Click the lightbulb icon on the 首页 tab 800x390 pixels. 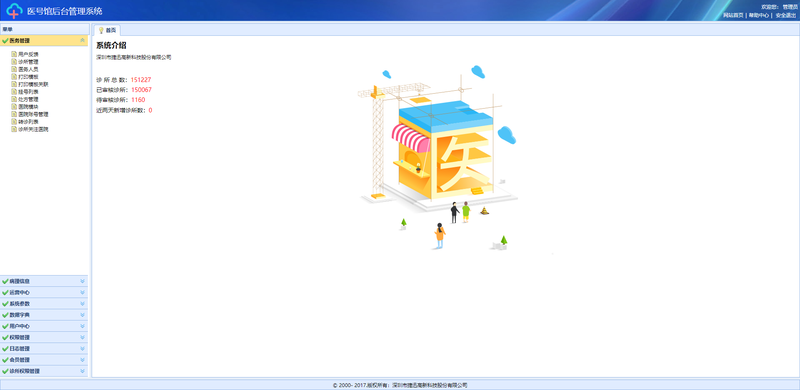point(101,30)
